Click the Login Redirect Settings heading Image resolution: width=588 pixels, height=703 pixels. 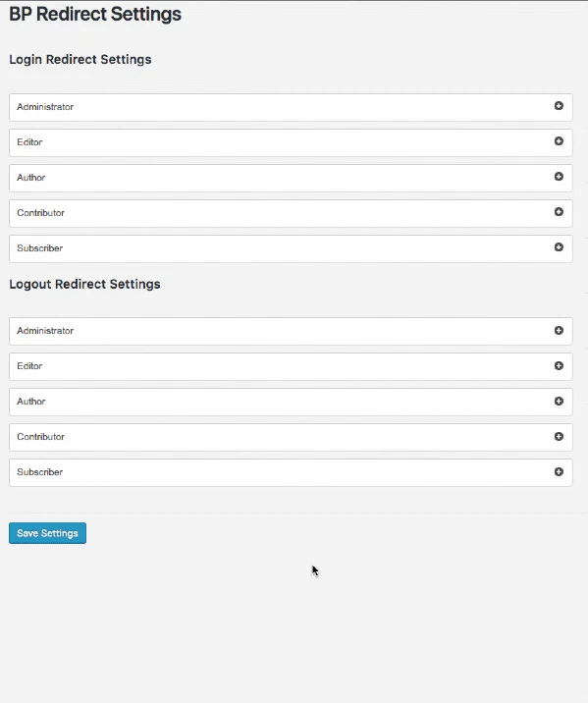80,60
